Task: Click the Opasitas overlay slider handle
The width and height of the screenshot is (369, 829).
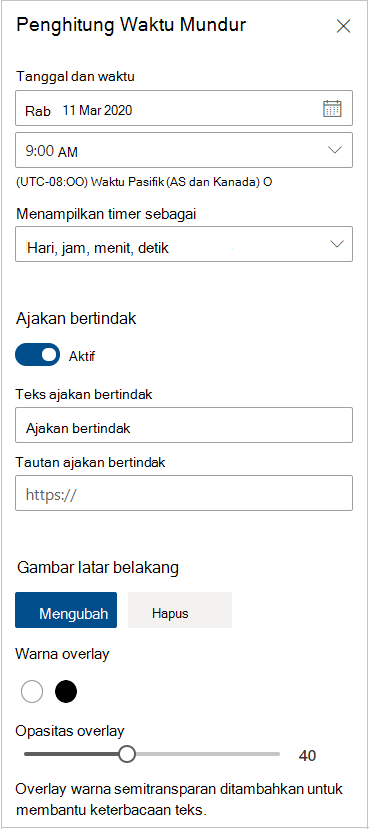Action: (x=126, y=754)
